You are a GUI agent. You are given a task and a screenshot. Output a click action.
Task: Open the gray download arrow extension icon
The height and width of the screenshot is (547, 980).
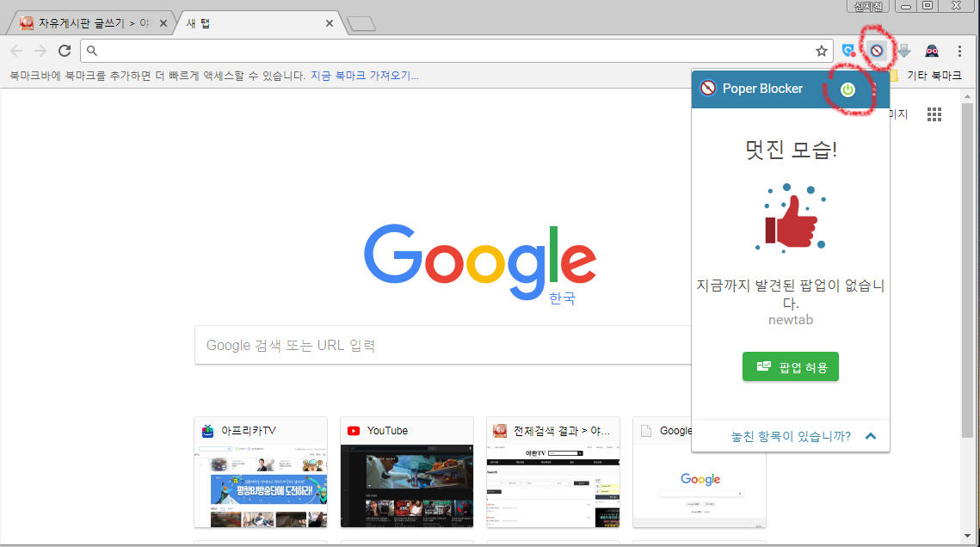coord(903,51)
